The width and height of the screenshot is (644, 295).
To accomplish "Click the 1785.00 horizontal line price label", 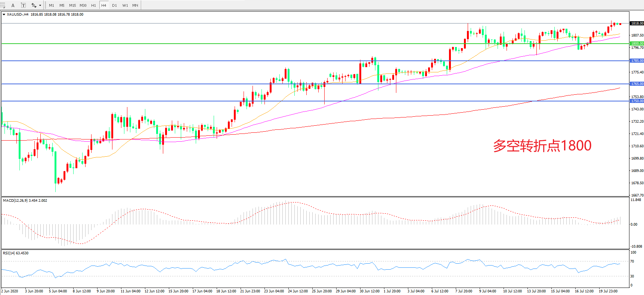I will (637, 61).
